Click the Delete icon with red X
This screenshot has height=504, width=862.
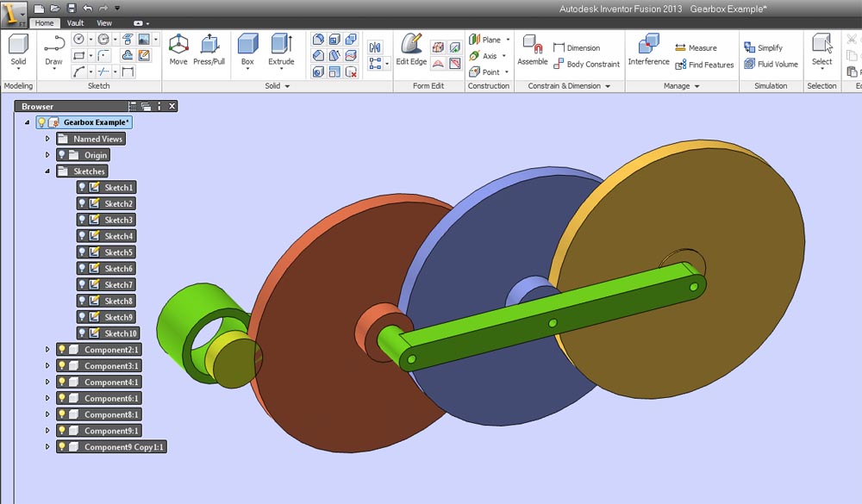click(x=351, y=72)
